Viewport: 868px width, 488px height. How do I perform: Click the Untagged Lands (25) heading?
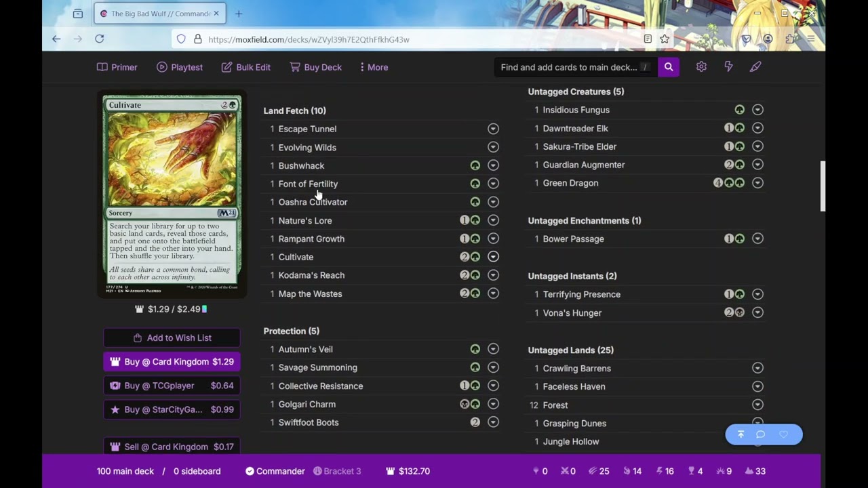pos(570,350)
